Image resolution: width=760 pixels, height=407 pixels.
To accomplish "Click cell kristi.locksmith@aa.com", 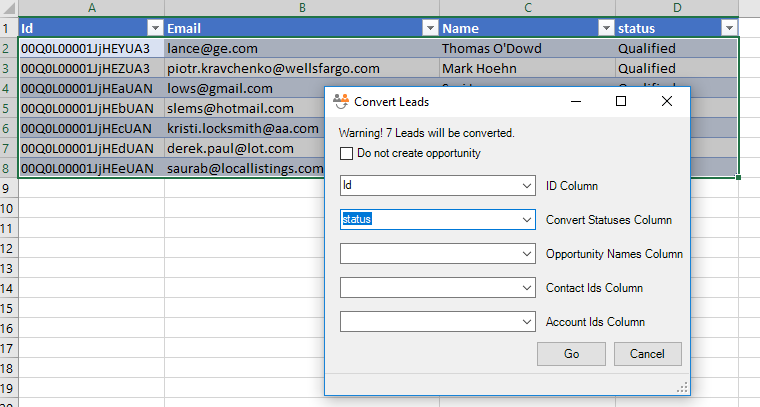I will [x=244, y=128].
